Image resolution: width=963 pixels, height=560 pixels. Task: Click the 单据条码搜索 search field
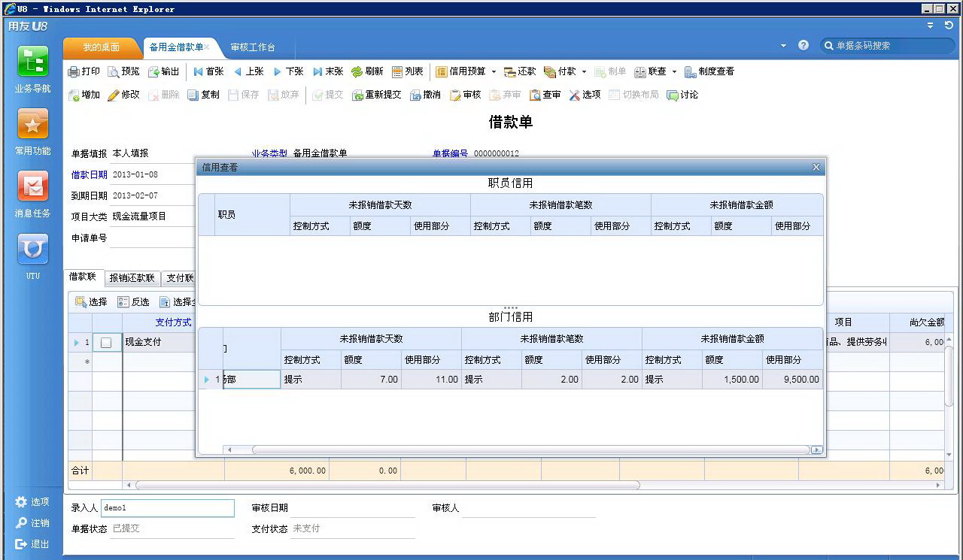[x=886, y=46]
